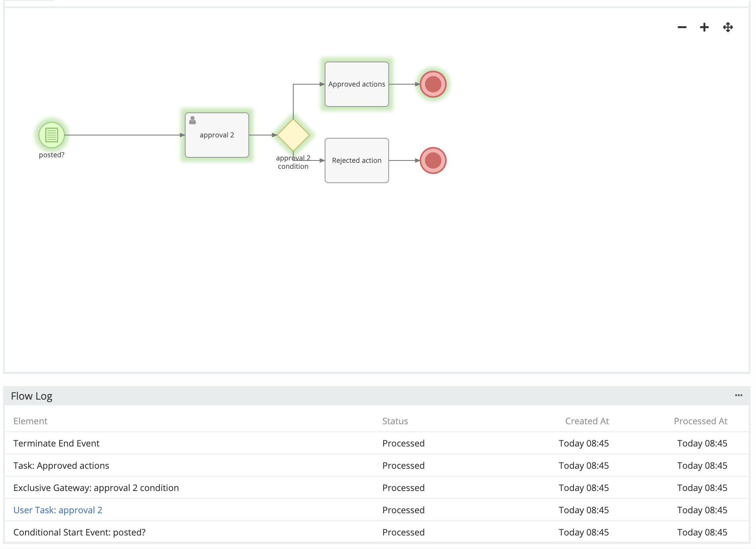Select the 'Conditional Start Event: posted?' row
Image resolution: width=756 pixels, height=549 pixels.
[x=79, y=532]
